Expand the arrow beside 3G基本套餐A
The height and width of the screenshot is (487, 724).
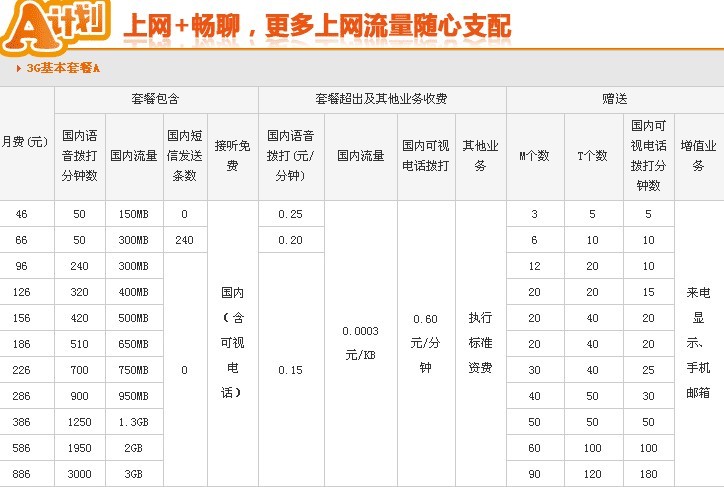coord(18,69)
